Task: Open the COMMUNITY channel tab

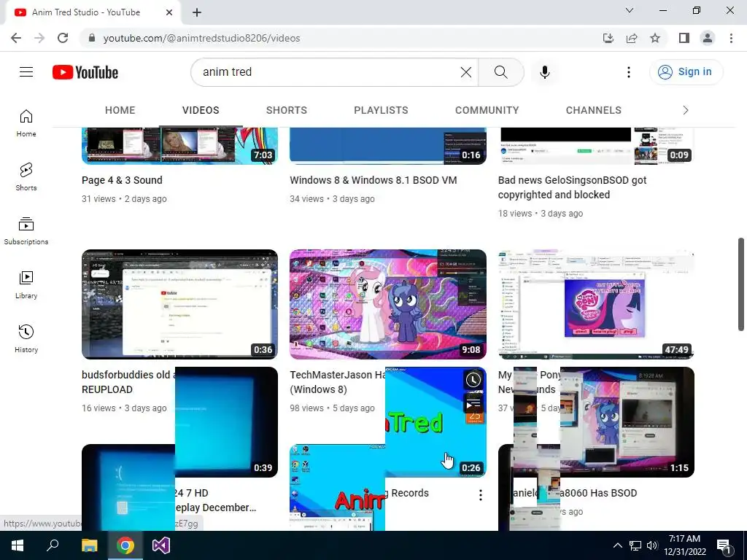Action: [487, 110]
